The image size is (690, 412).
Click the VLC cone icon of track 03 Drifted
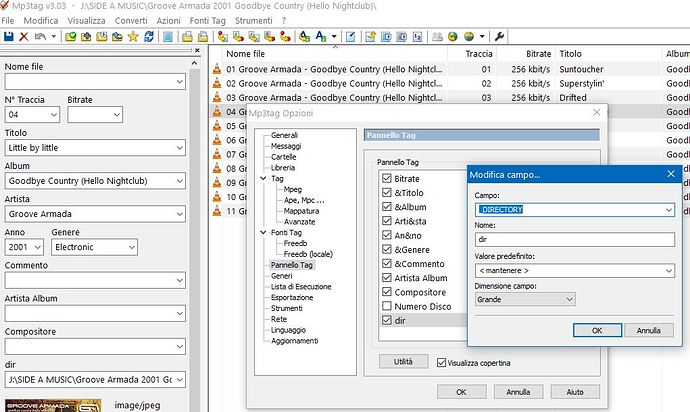(x=217, y=97)
